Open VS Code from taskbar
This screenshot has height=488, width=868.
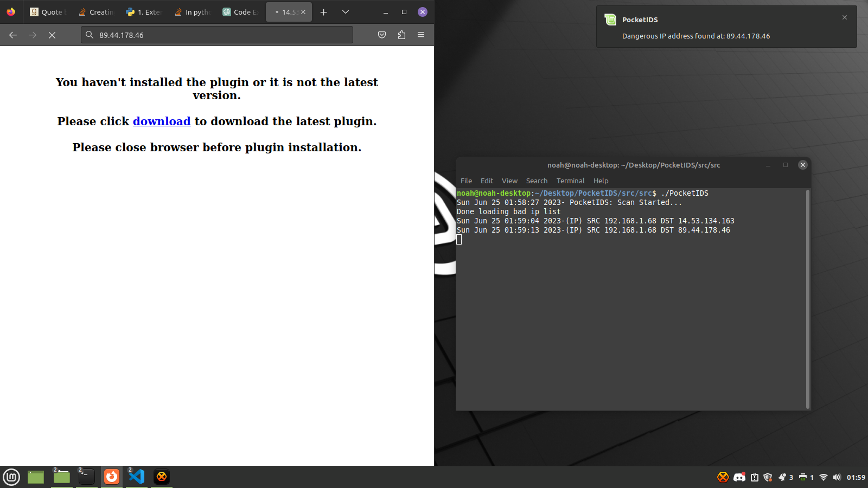click(137, 477)
